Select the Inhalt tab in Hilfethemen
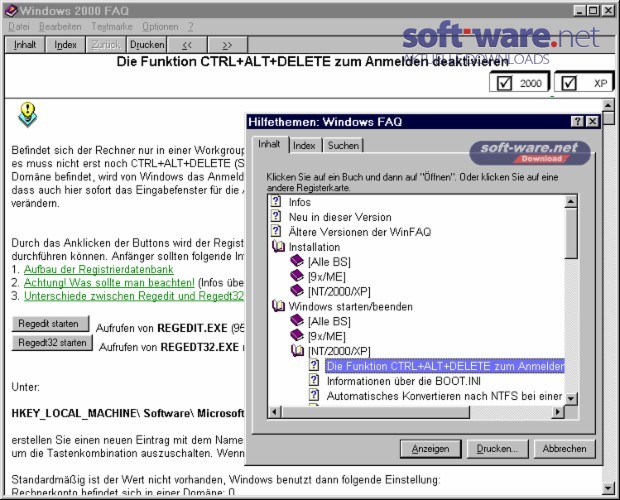This screenshot has width=620, height=500. (269, 144)
